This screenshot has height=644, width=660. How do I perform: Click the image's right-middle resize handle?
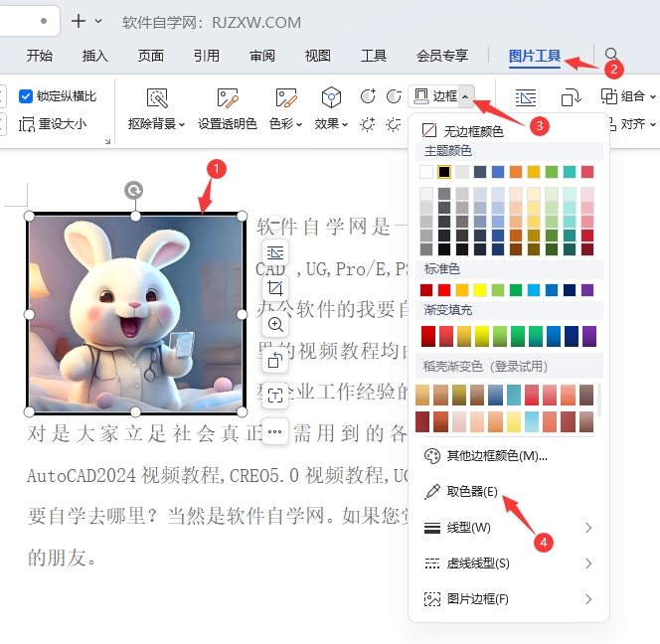pyautogui.click(x=242, y=314)
